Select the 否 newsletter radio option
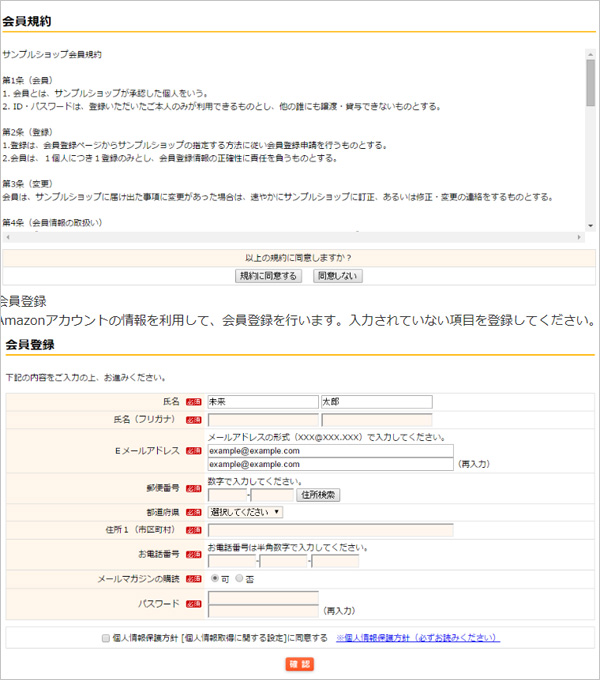The width and height of the screenshot is (600, 680). point(239,578)
